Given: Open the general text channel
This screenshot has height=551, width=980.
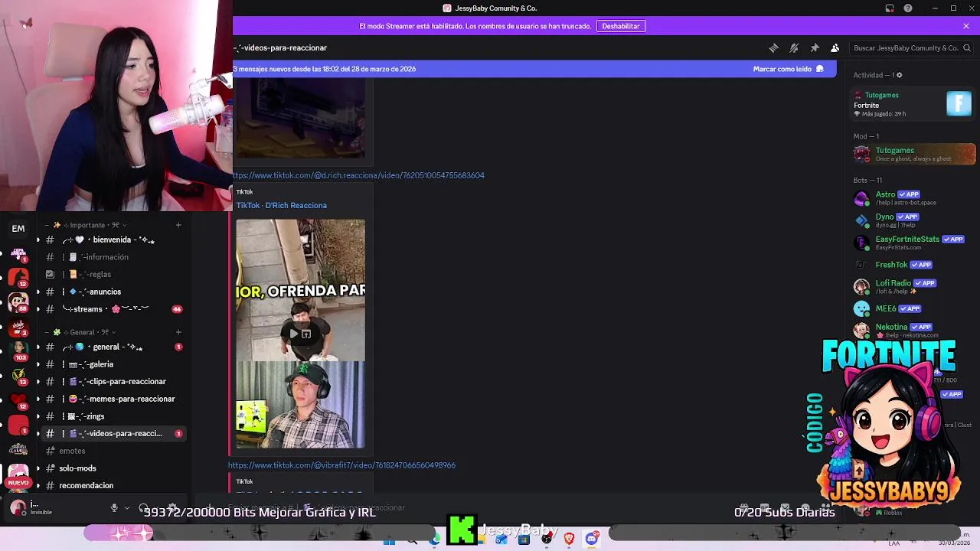Looking at the screenshot, I should tap(113, 347).
